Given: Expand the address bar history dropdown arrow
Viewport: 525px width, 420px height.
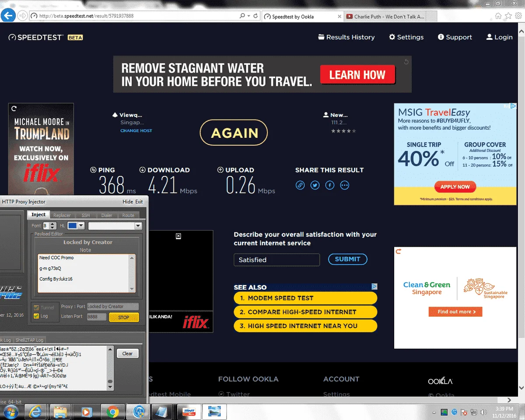Looking at the screenshot, I should point(249,16).
